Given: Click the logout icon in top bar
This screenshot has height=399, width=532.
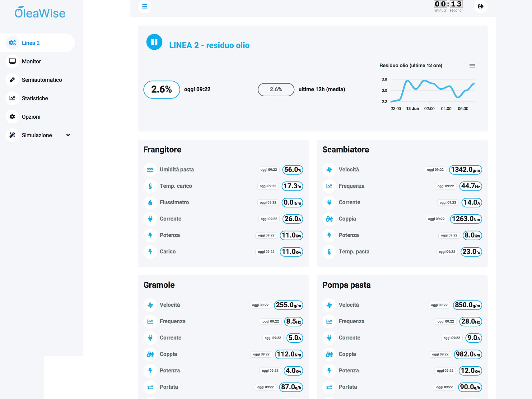Looking at the screenshot, I should [481, 6].
